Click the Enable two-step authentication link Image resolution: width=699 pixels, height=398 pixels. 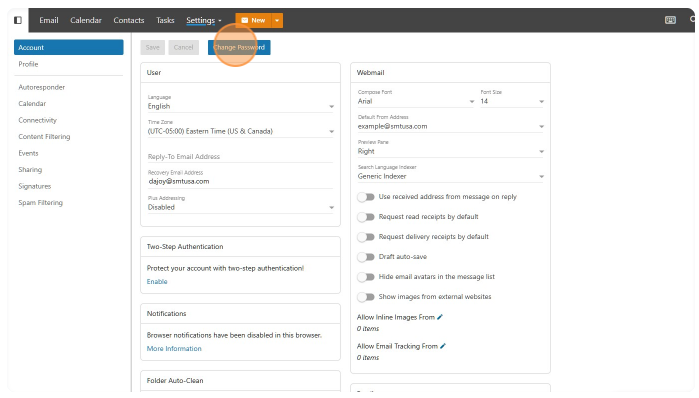pos(157,282)
